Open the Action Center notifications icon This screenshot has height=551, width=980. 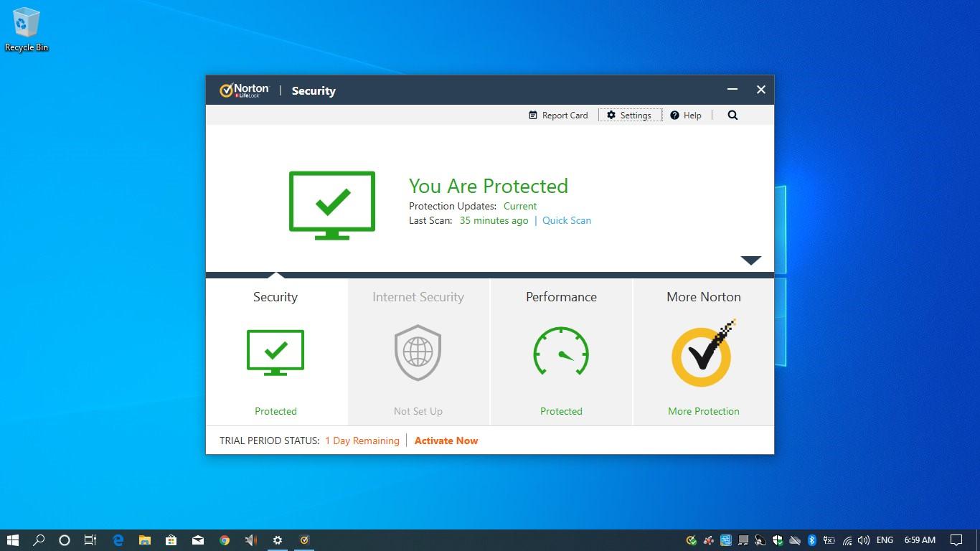[x=956, y=540]
